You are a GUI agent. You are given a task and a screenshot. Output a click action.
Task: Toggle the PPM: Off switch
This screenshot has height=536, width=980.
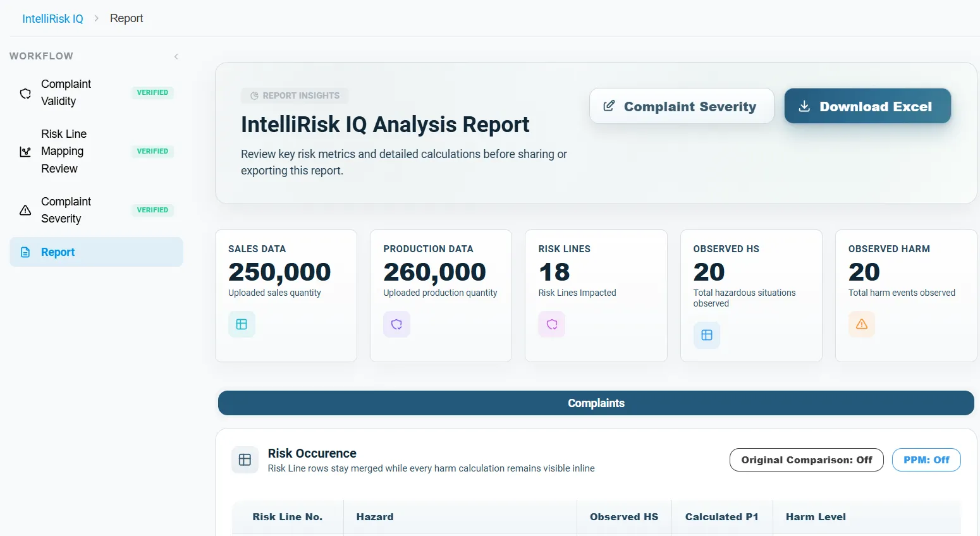click(x=926, y=460)
